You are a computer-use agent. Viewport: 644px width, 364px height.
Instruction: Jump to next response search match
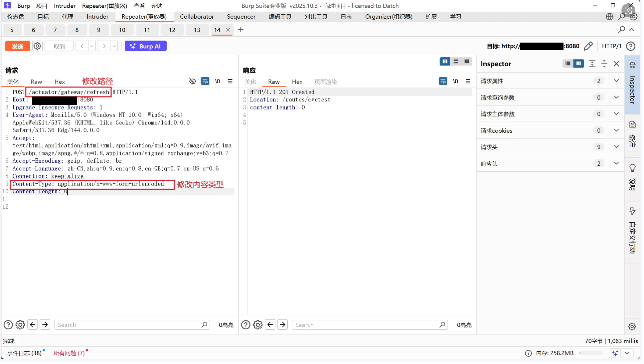(283, 324)
